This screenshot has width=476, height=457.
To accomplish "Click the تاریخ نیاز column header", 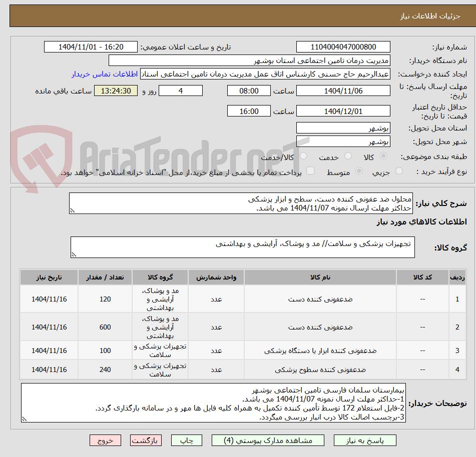I will (49, 277).
